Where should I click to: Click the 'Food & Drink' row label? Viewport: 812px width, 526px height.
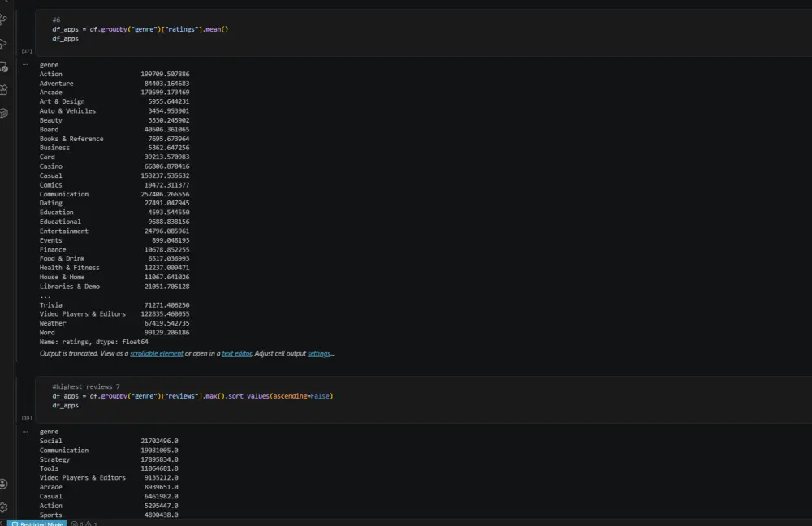(63, 258)
